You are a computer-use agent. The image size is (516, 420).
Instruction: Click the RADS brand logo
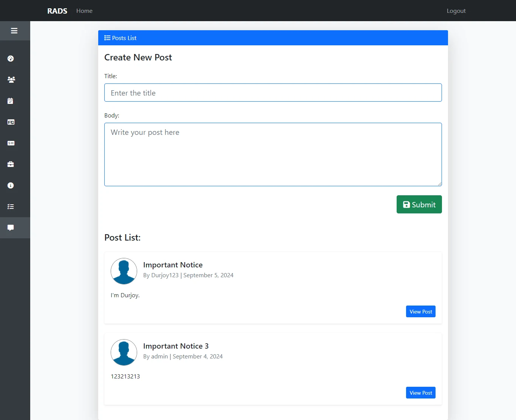tap(57, 11)
